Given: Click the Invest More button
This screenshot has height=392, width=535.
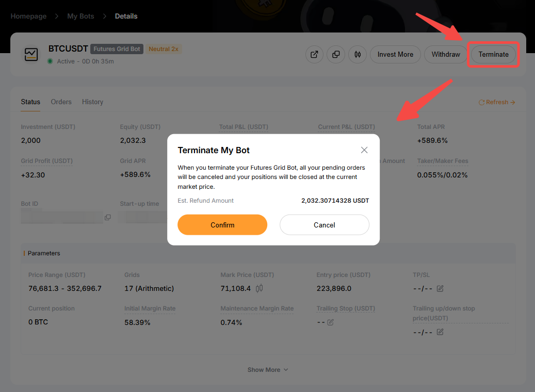Looking at the screenshot, I should (395, 54).
